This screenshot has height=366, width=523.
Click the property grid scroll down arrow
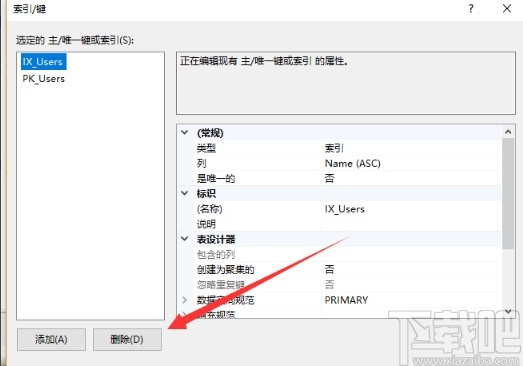(x=508, y=311)
